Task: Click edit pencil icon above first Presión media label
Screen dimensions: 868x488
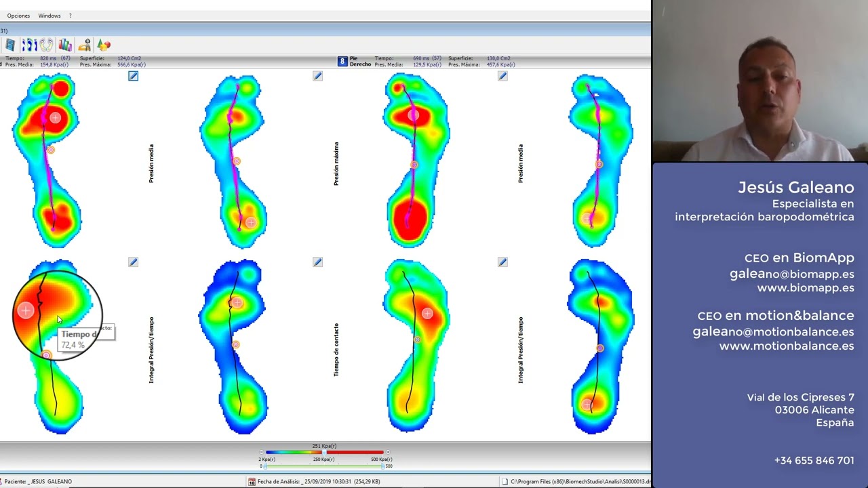Action: click(x=133, y=76)
